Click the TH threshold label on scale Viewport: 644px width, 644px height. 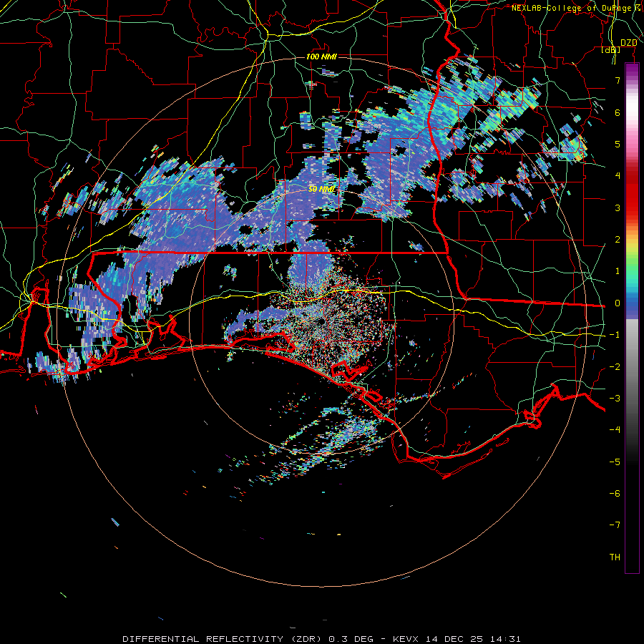point(615,557)
